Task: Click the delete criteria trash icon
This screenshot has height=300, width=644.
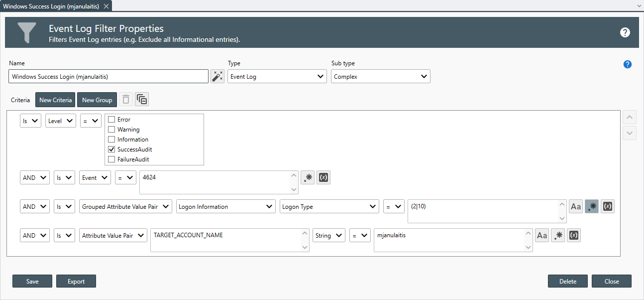Action: 126,100
